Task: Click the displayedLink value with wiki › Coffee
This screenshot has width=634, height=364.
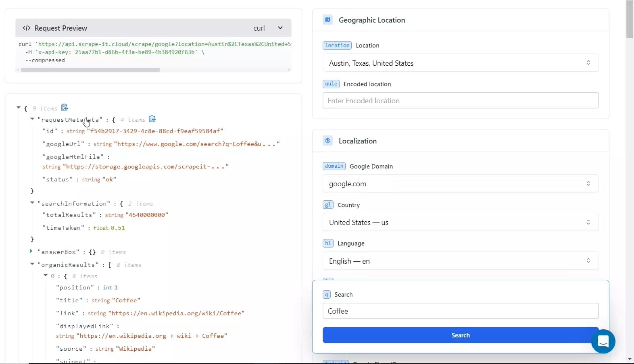Action: [152, 336]
